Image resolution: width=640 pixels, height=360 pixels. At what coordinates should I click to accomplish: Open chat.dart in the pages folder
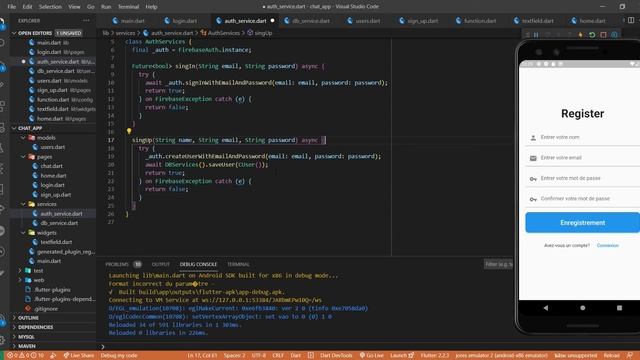point(51,166)
